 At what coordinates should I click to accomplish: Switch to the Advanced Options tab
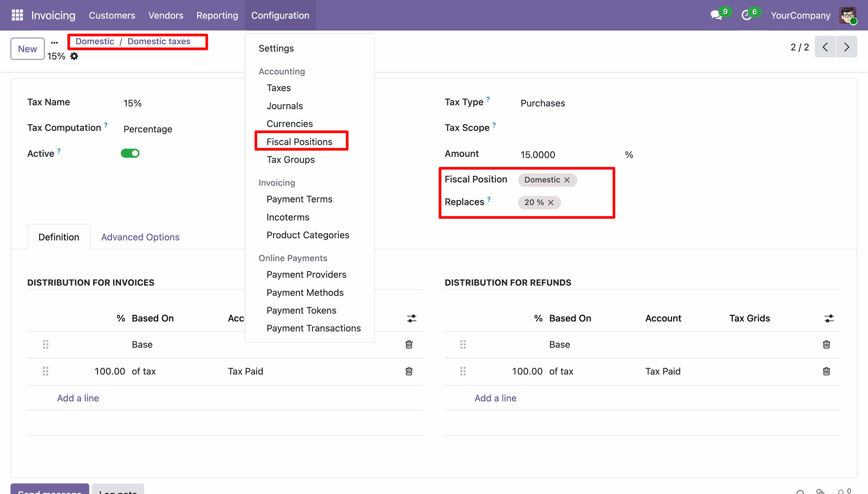point(140,237)
